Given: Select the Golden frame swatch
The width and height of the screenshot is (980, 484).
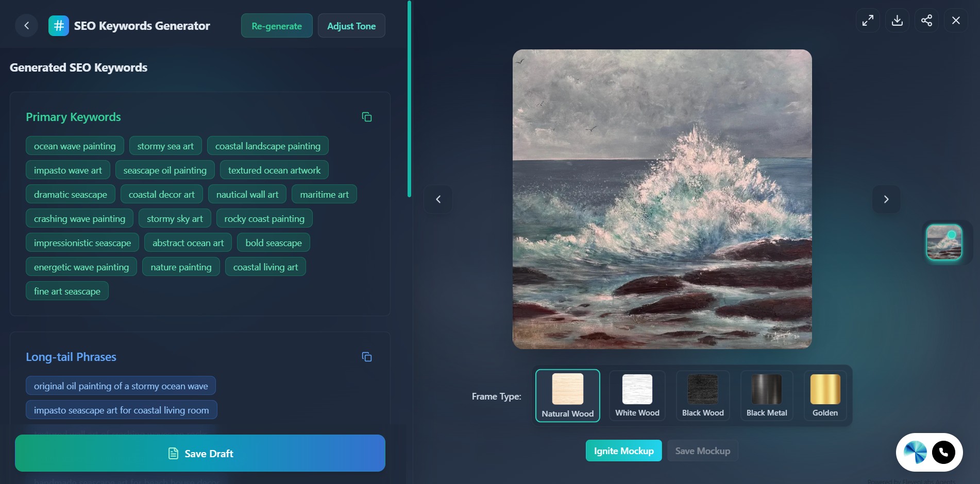Looking at the screenshot, I should [x=824, y=395].
